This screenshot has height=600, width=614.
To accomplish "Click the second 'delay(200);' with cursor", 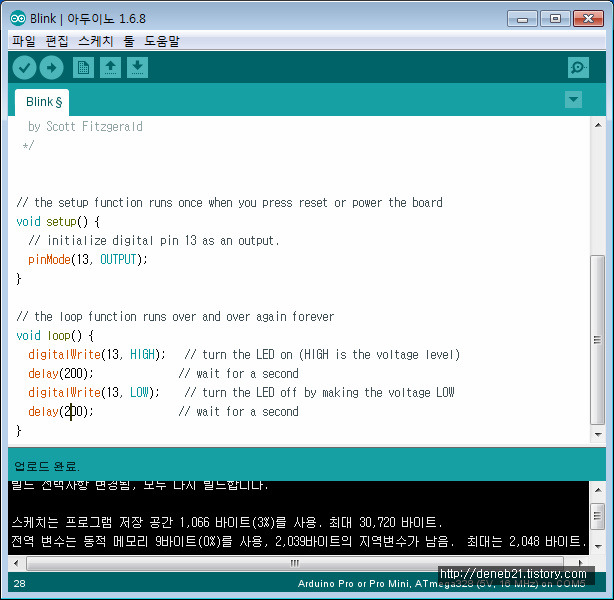I will click(61, 412).
